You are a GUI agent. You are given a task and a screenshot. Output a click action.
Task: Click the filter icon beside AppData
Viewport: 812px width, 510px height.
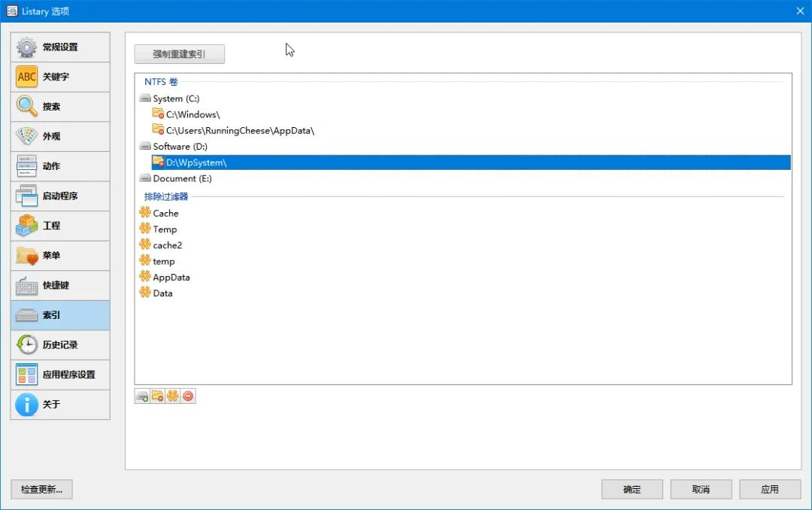[x=145, y=276]
